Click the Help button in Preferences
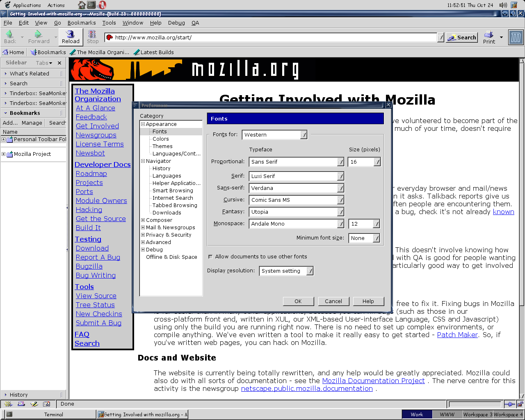This screenshot has height=420, width=525. (368, 301)
